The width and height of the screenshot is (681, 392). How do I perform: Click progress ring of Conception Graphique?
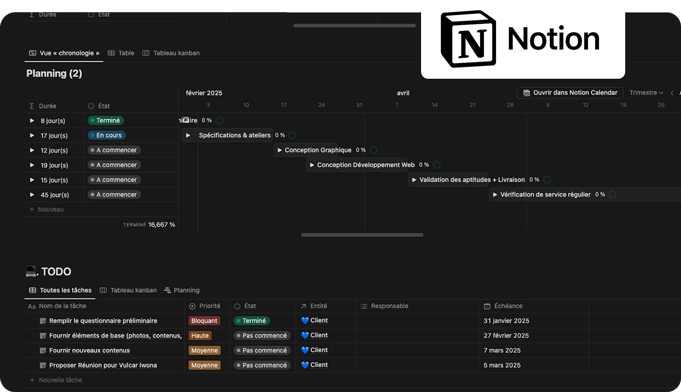click(374, 150)
